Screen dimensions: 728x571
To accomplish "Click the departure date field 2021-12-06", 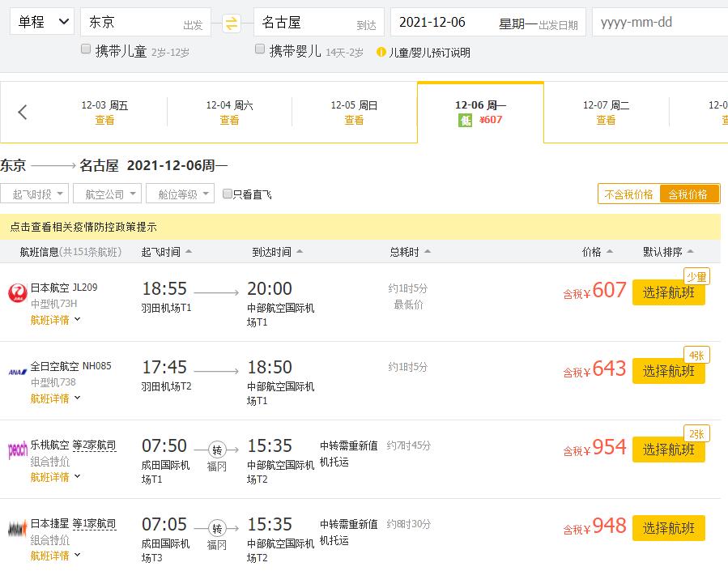I will [x=488, y=22].
